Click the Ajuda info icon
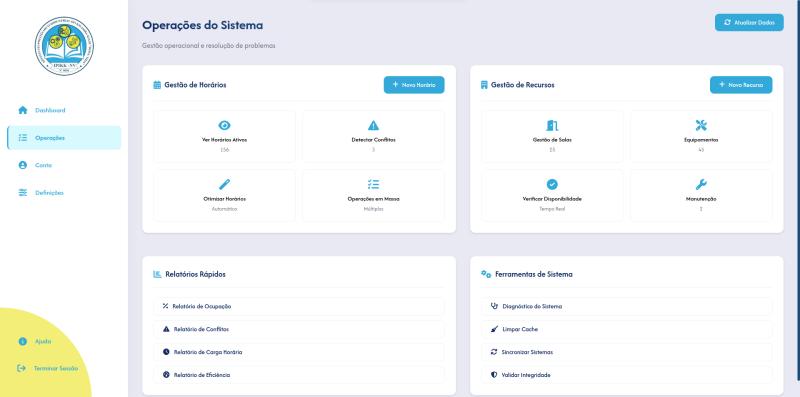 pyautogui.click(x=22, y=341)
